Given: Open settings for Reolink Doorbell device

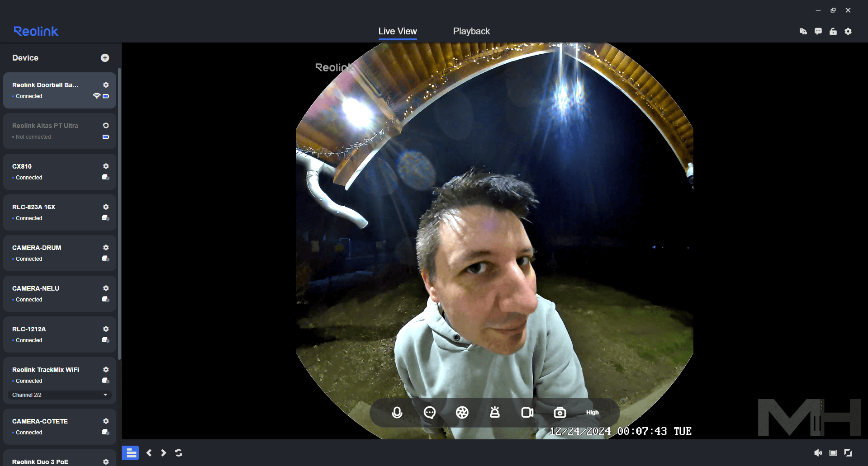Looking at the screenshot, I should tap(106, 85).
